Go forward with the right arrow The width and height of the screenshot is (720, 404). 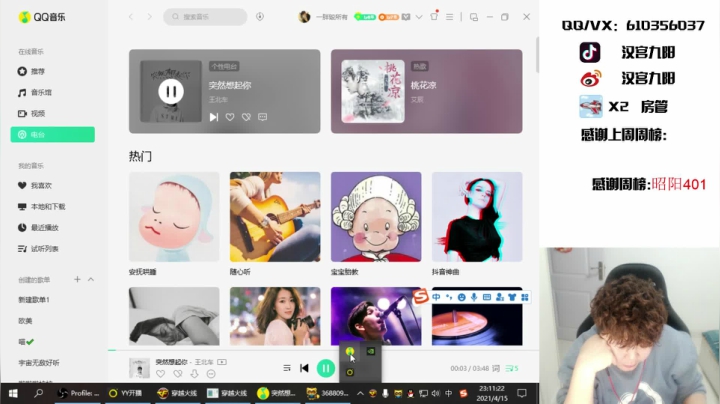pos(149,17)
